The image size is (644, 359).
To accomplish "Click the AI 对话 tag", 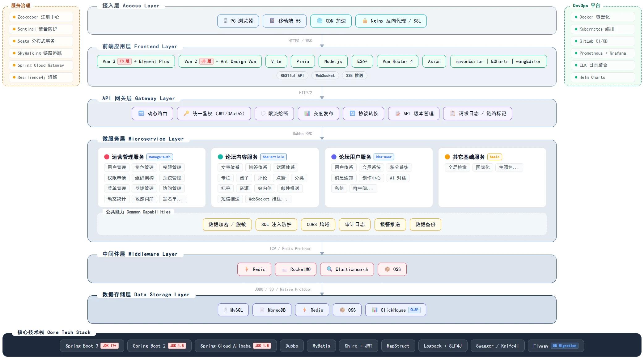I will click(398, 178).
